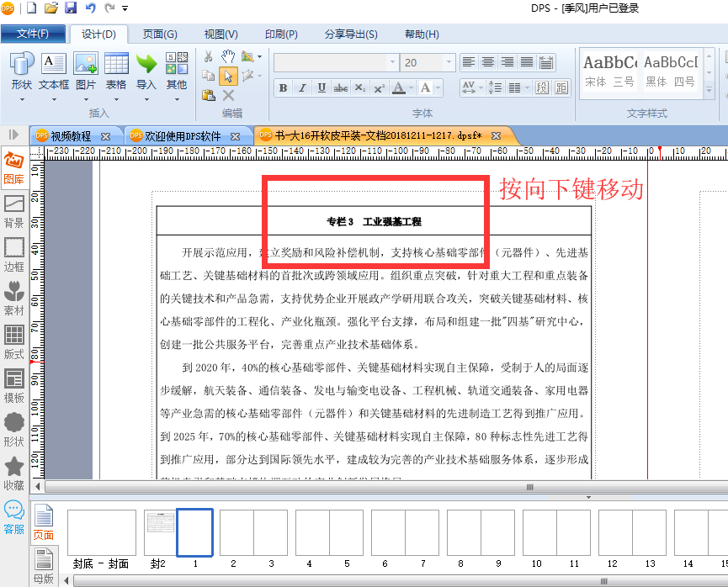Undo the last action
The image size is (728, 587).
point(91,8)
